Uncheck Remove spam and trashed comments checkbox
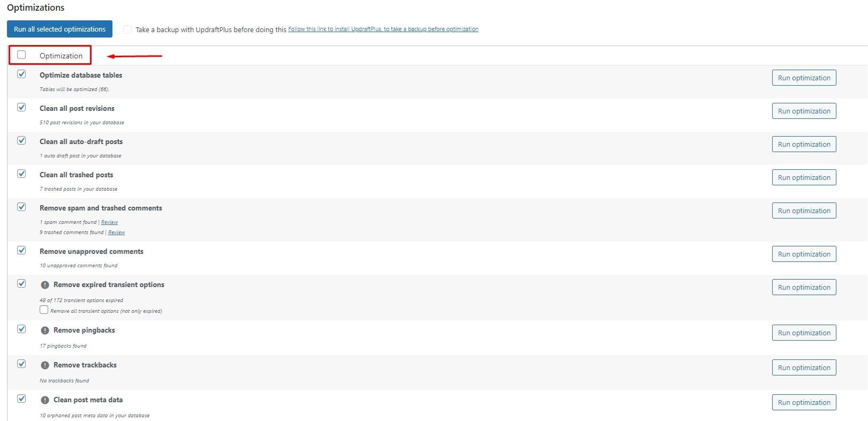 [x=21, y=207]
